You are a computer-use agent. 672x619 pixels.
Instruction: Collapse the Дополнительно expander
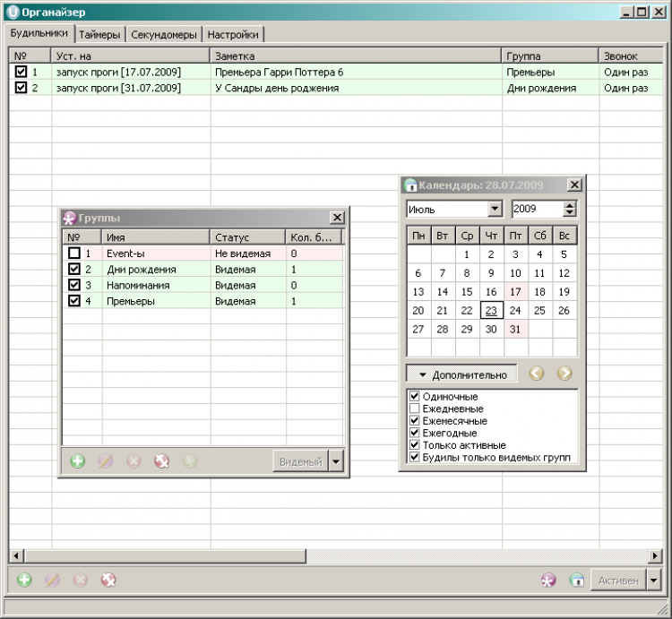click(461, 374)
